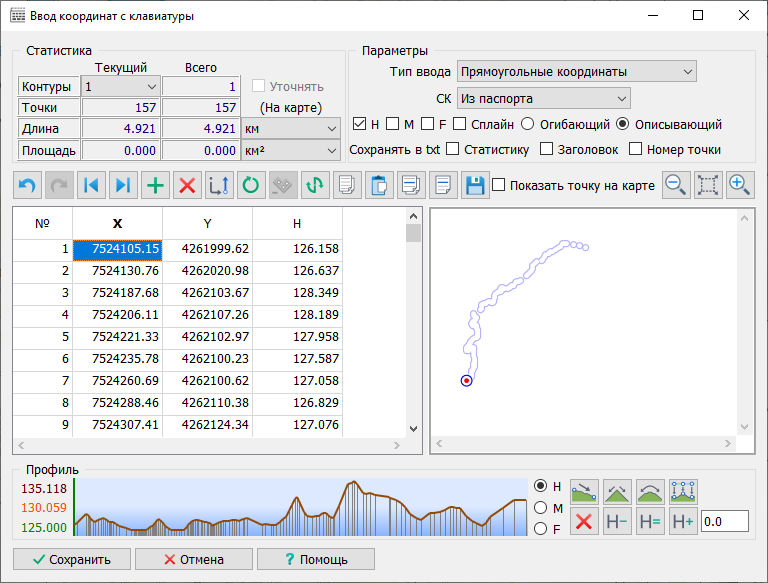The height and width of the screenshot is (583, 768).
Task: Click the H= equalize height button
Action: [650, 521]
